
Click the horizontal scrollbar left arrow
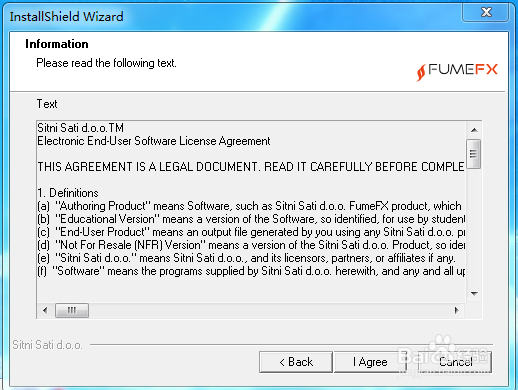point(45,311)
